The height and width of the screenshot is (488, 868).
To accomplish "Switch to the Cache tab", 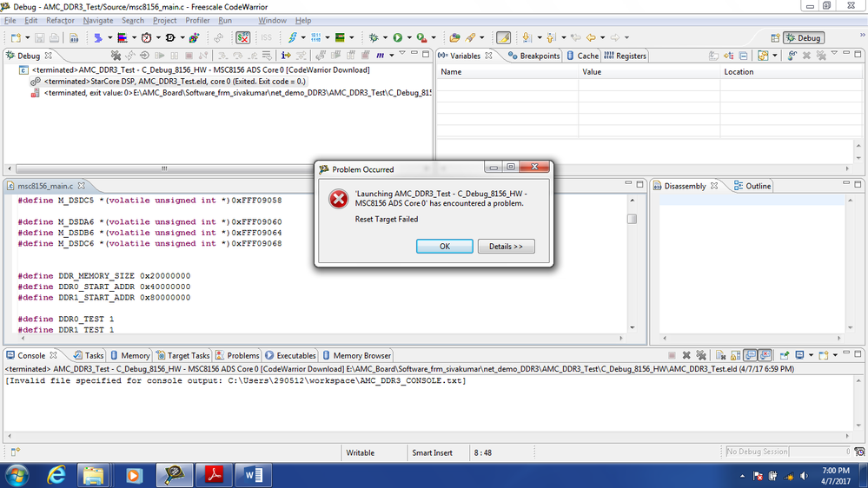I will point(582,56).
